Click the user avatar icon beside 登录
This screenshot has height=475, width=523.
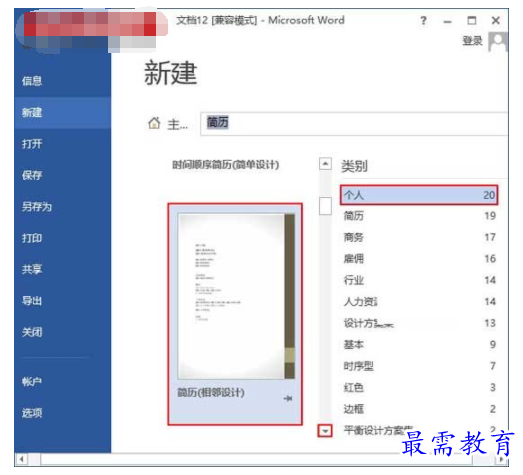pos(498,42)
